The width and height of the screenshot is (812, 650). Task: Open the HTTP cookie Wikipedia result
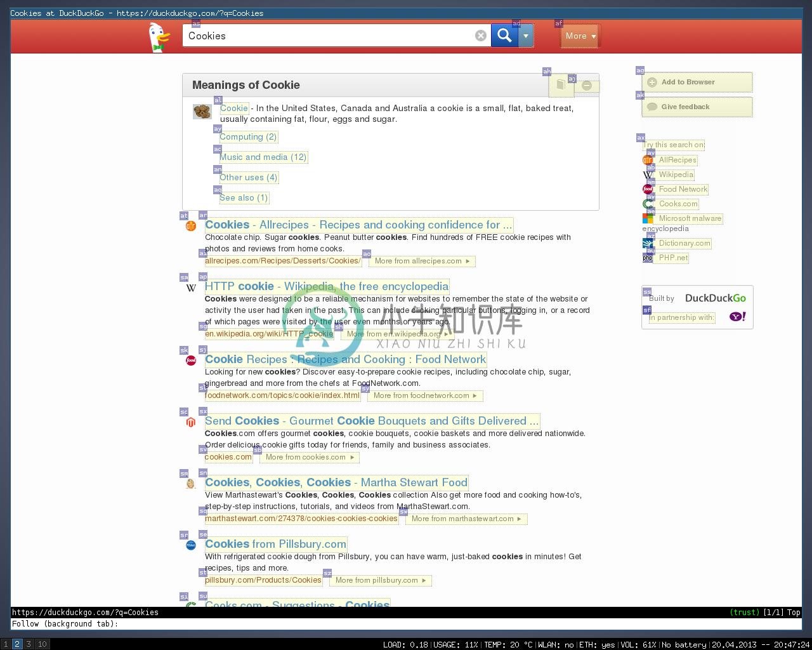327,286
